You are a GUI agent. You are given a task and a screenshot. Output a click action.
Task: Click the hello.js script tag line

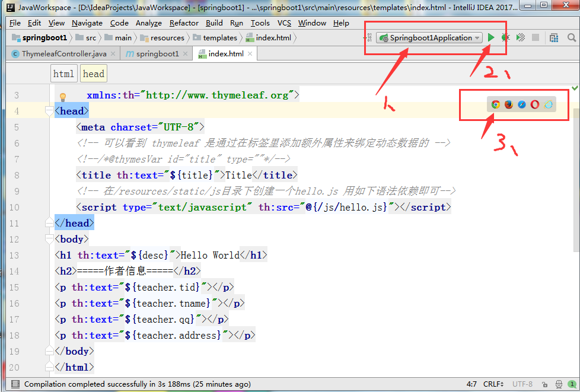point(263,207)
